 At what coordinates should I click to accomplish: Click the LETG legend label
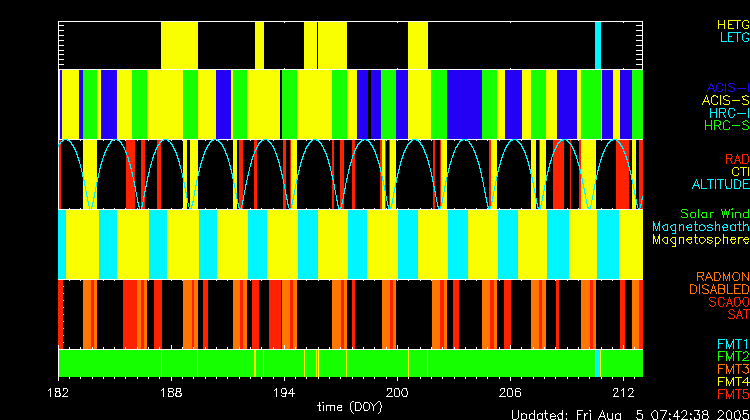[x=733, y=37]
